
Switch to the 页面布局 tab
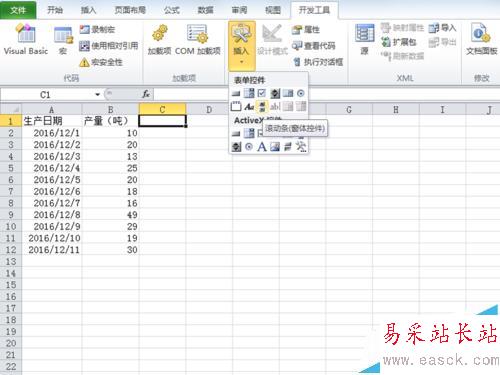pyautogui.click(x=130, y=10)
